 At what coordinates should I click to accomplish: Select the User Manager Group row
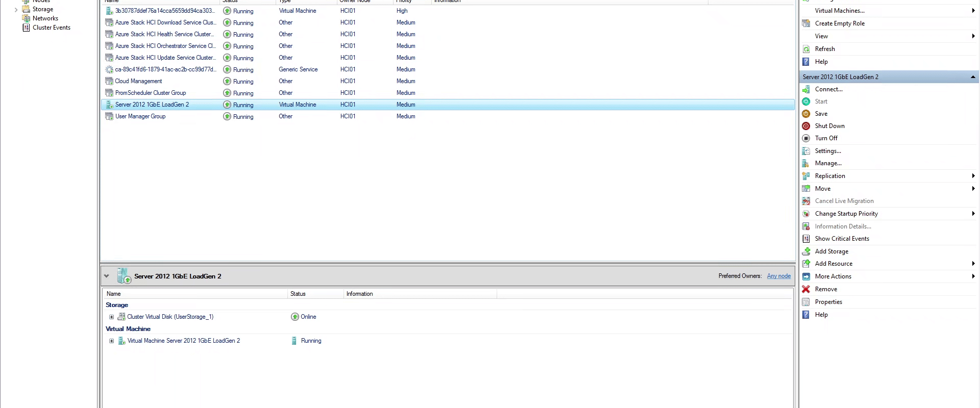click(448, 116)
